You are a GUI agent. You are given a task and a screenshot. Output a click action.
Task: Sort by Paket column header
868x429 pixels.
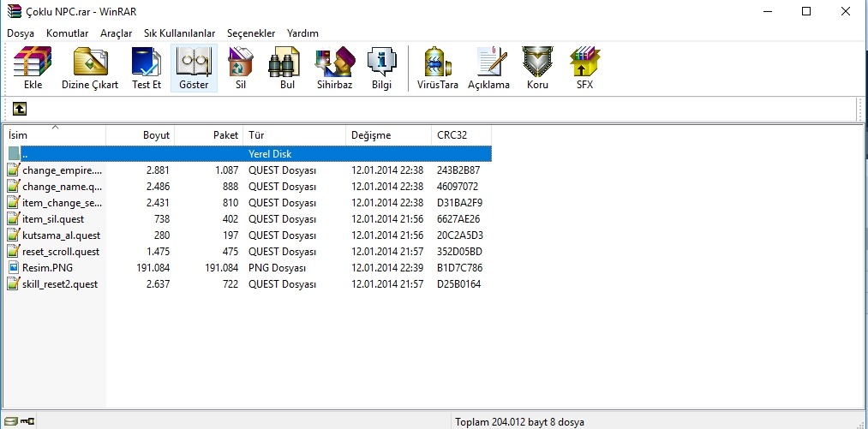[209, 135]
